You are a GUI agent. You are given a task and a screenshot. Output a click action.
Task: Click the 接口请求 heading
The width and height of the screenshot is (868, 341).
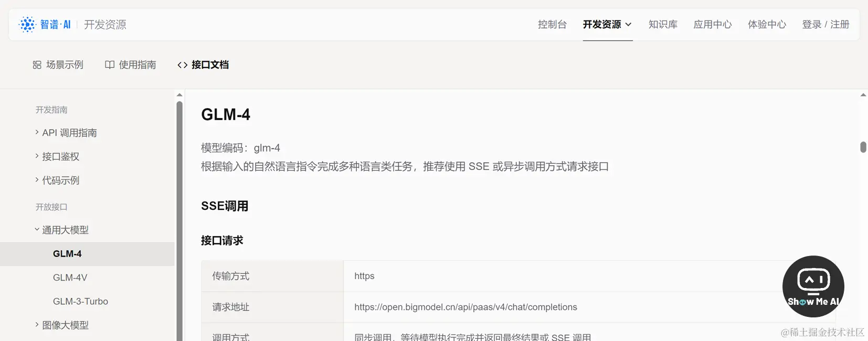click(x=222, y=241)
